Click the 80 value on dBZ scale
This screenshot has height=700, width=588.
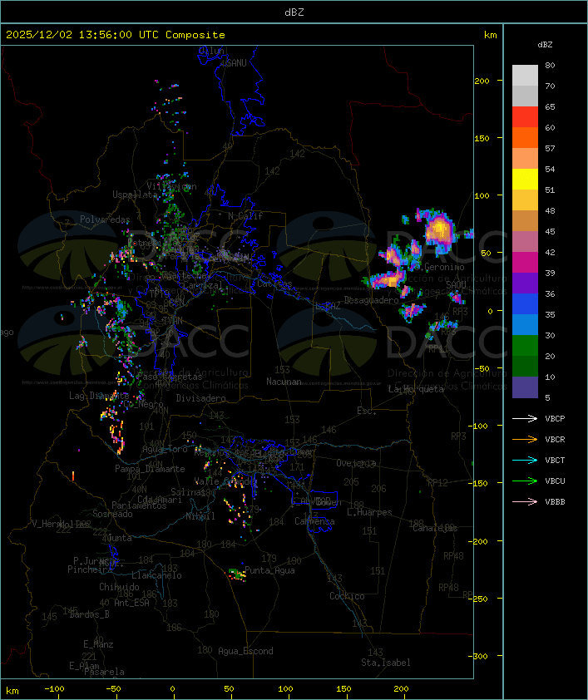point(550,65)
